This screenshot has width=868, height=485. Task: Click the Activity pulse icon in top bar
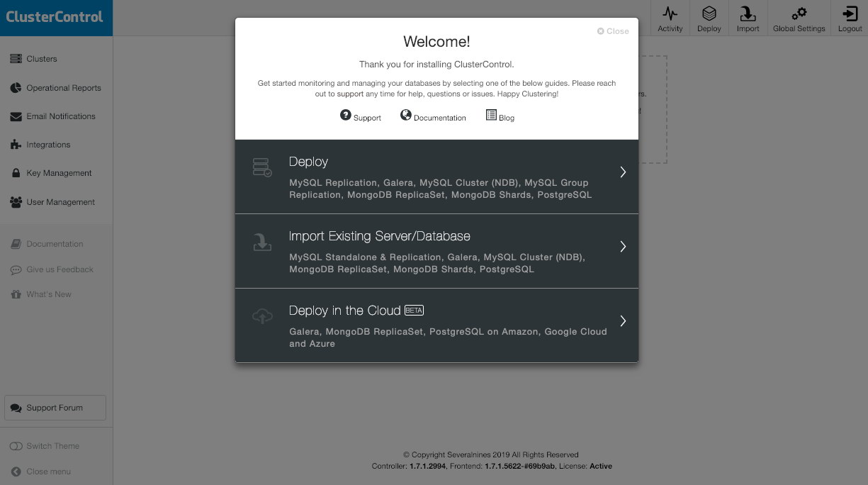[x=670, y=13]
